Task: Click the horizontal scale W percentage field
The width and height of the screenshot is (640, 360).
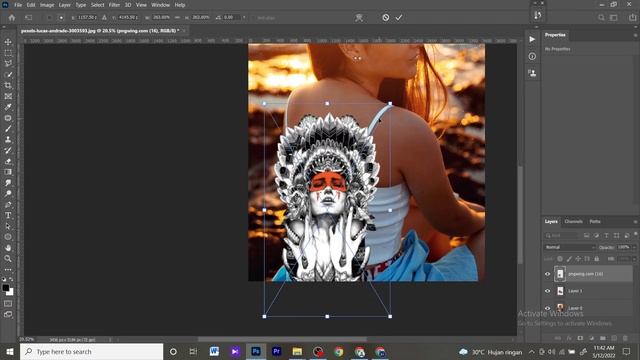Action: 162,18
